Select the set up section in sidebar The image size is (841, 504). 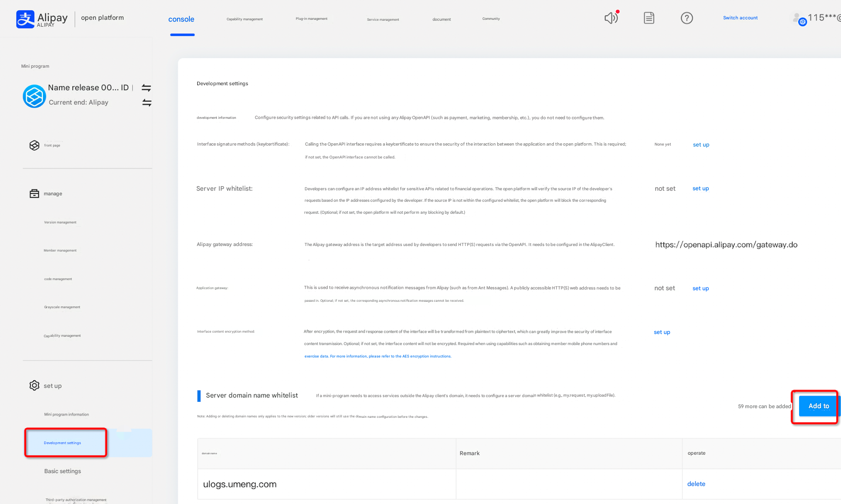[53, 386]
